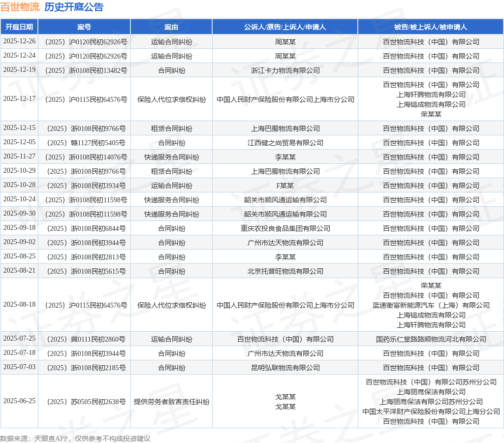The image size is (504, 443).
Task: Click case number （2025）浙0108民初13482号
Action: coord(84,70)
